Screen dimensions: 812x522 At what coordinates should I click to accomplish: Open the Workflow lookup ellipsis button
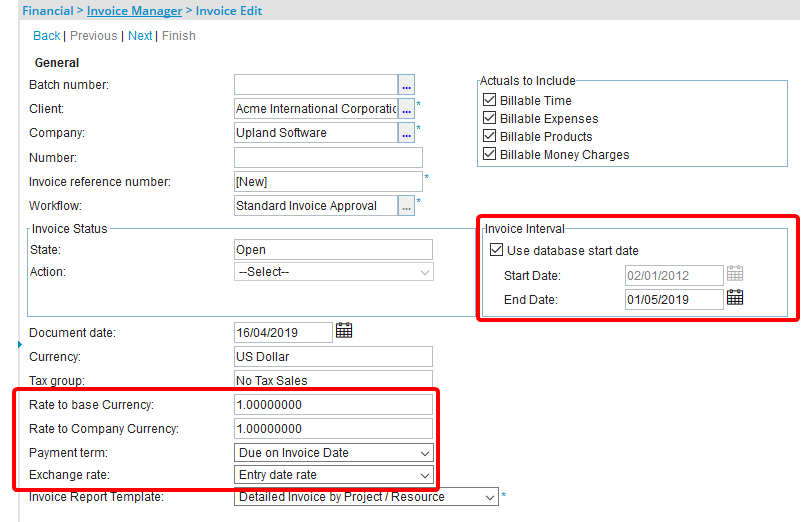[x=406, y=206]
